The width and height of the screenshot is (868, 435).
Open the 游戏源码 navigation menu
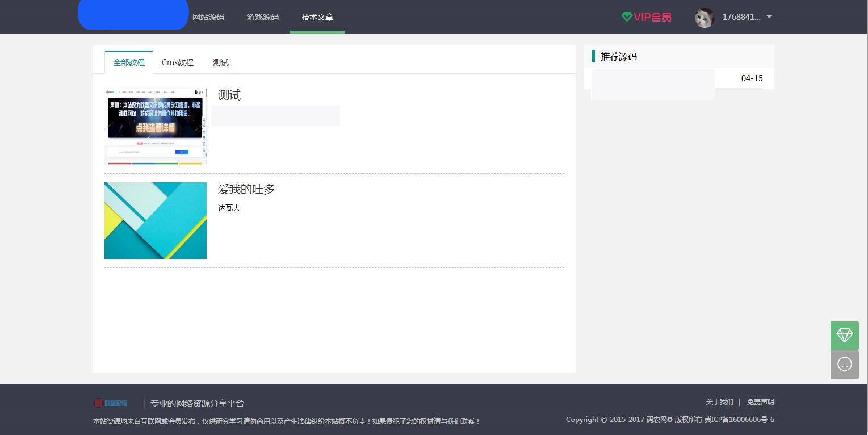coord(262,17)
